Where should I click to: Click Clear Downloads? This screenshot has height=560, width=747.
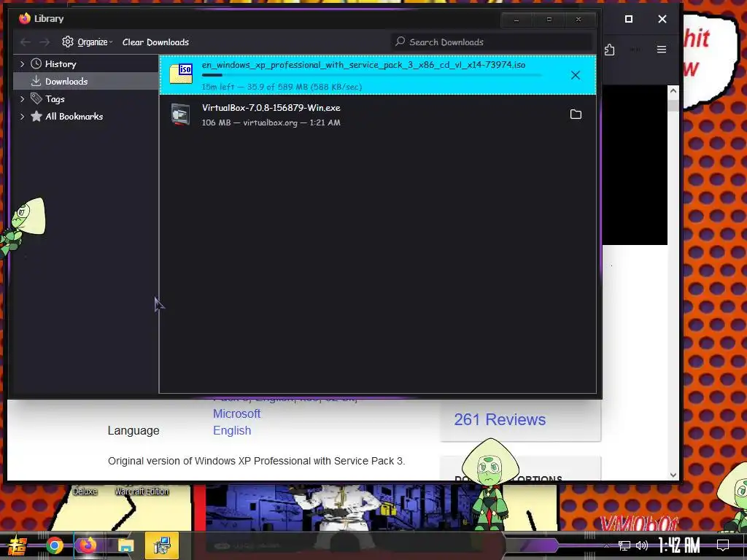pyautogui.click(x=155, y=42)
